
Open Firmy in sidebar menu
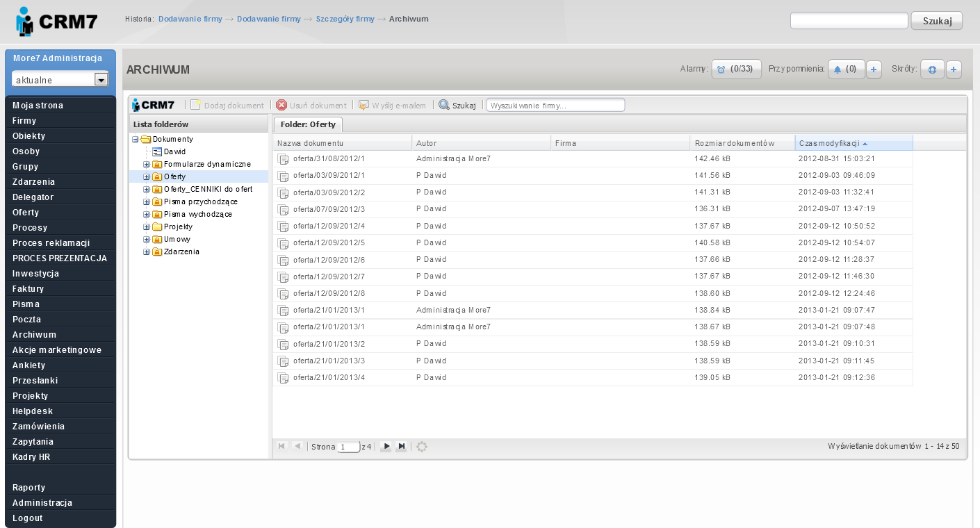point(60,121)
